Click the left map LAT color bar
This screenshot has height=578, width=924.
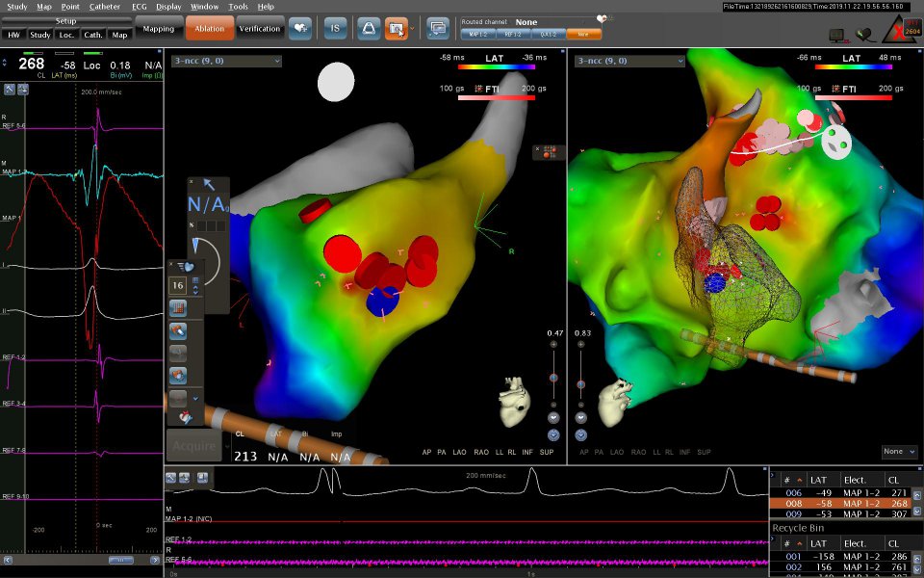point(496,67)
